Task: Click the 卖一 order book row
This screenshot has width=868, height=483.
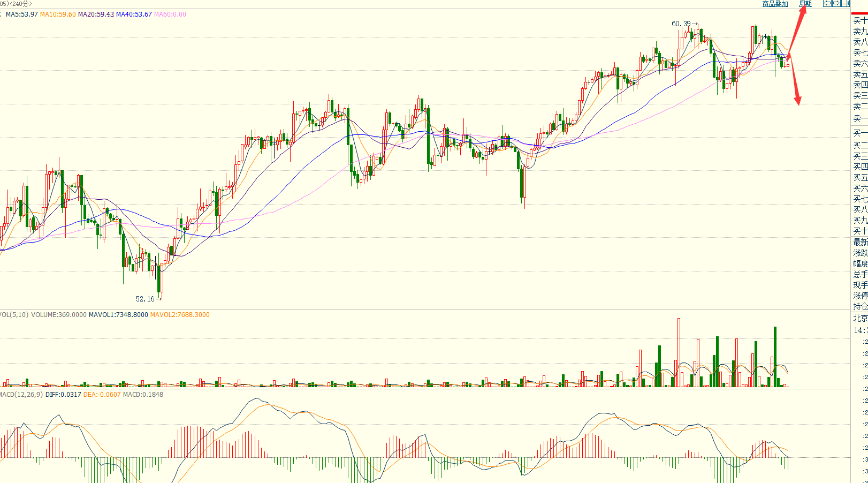Action: pyautogui.click(x=860, y=118)
